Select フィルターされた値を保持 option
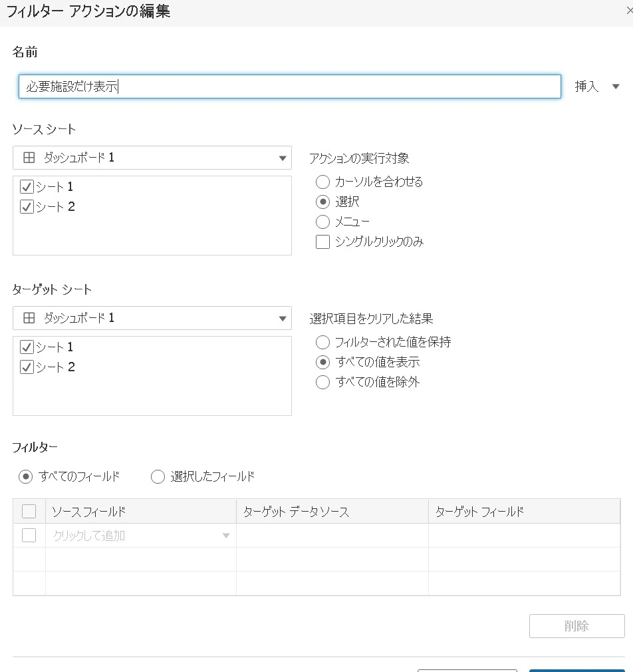Viewport: 633px width, 672px height. (322, 342)
